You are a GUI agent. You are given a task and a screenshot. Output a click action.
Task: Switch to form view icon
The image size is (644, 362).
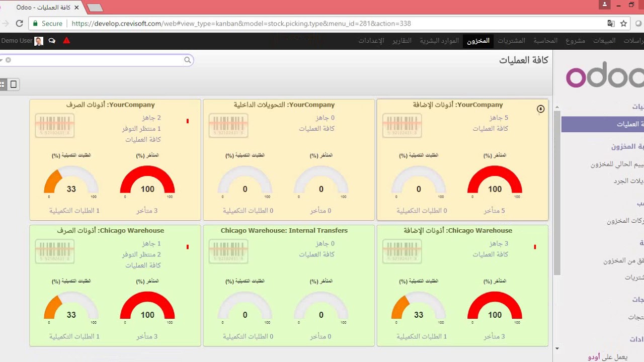coord(14,84)
